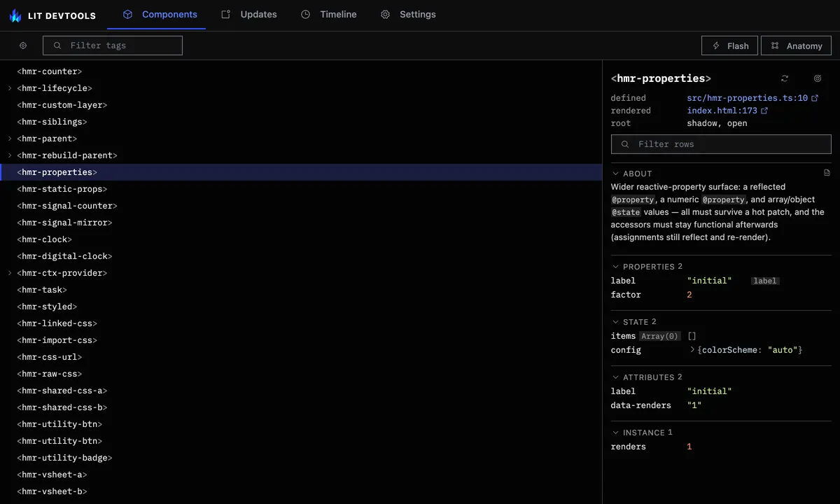Click the Lit DevTools flame logo
840x504 pixels.
click(15, 15)
